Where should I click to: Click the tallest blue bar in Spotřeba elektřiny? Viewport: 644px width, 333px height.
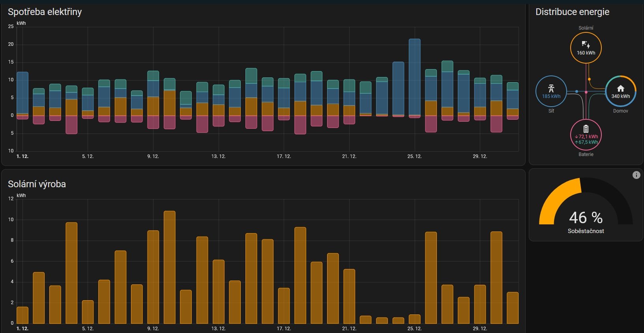coord(414,77)
